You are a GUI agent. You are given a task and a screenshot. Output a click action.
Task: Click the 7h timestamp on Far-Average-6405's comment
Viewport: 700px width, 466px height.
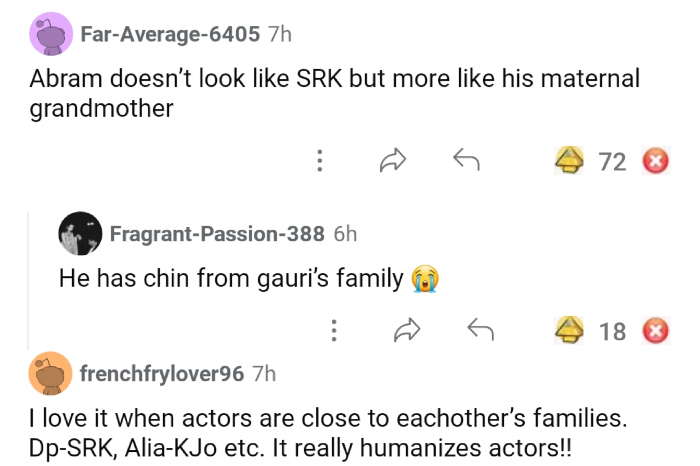280,34
